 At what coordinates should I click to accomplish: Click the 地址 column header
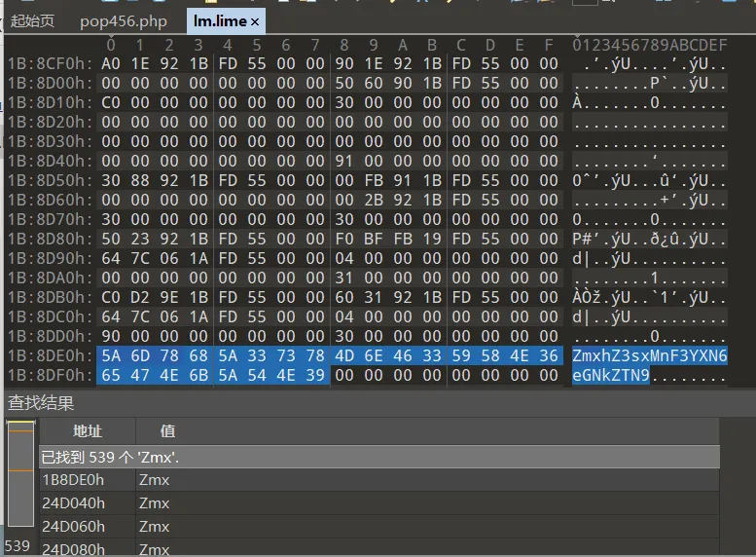click(88, 430)
